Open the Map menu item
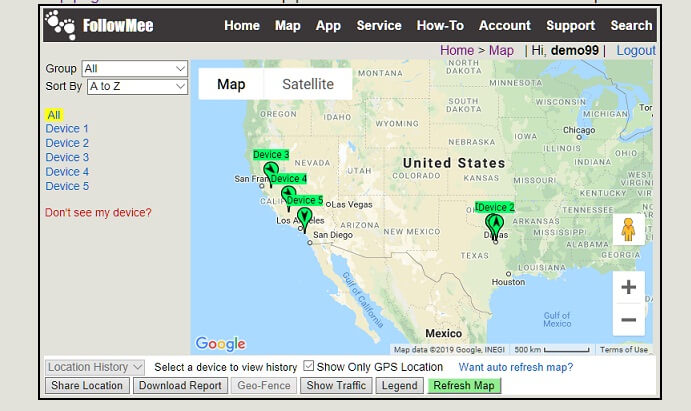691x411 pixels. coord(288,26)
